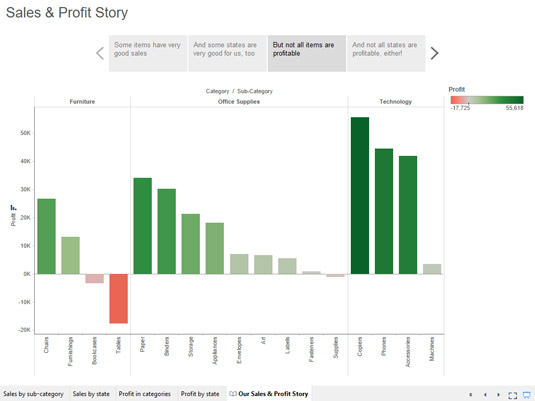Switch to the Sales by state tab
The image size is (535, 401).
tap(91, 394)
